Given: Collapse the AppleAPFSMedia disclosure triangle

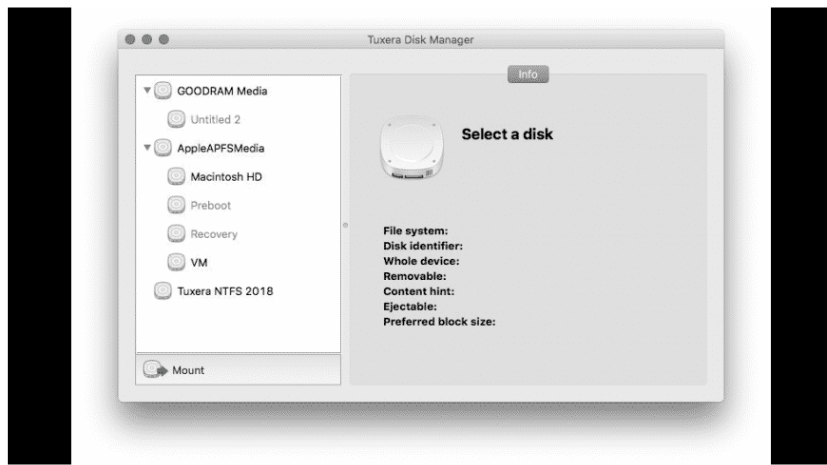Looking at the screenshot, I should tap(146, 148).
